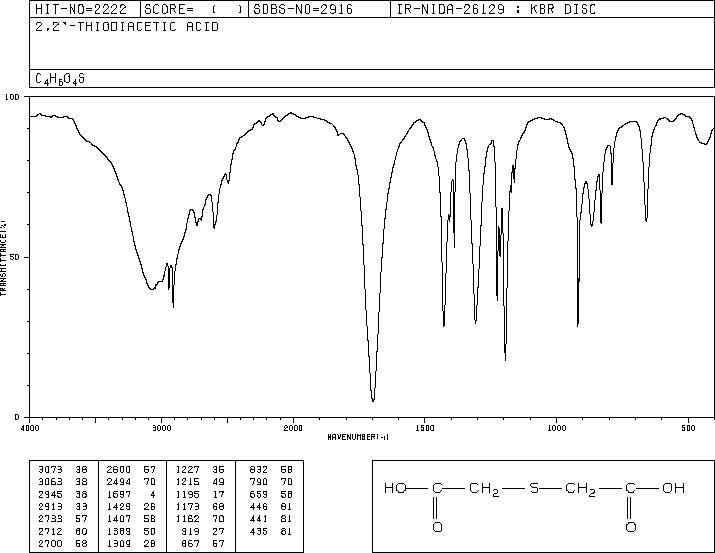The image size is (715, 553).
Task: Select the 2945 peak table entry
Action: click(x=50, y=494)
